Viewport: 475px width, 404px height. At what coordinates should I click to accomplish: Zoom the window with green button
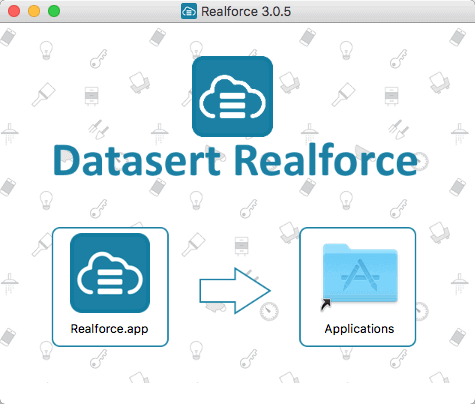54,11
